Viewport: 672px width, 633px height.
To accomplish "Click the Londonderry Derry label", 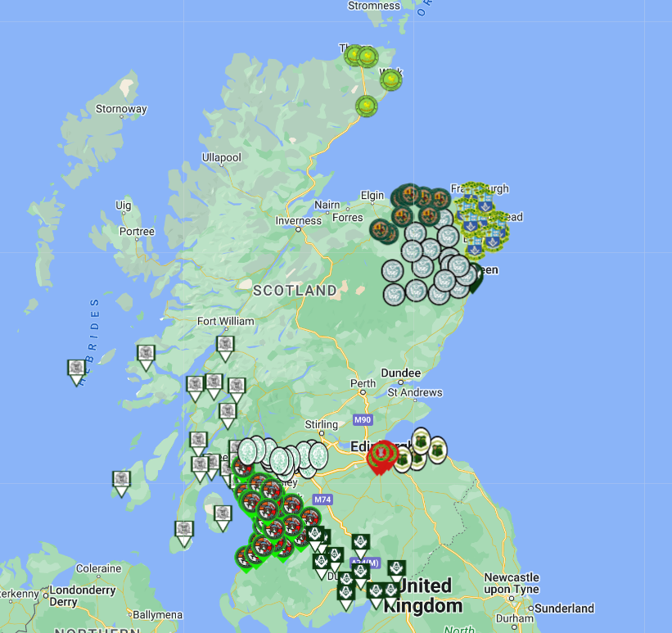I will pos(83,596).
